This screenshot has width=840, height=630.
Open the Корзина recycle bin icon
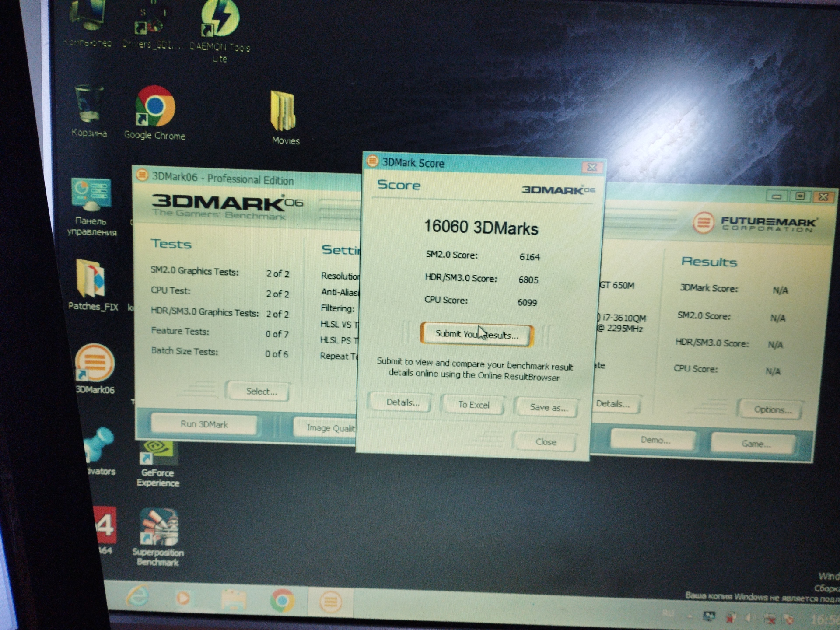coord(89,111)
